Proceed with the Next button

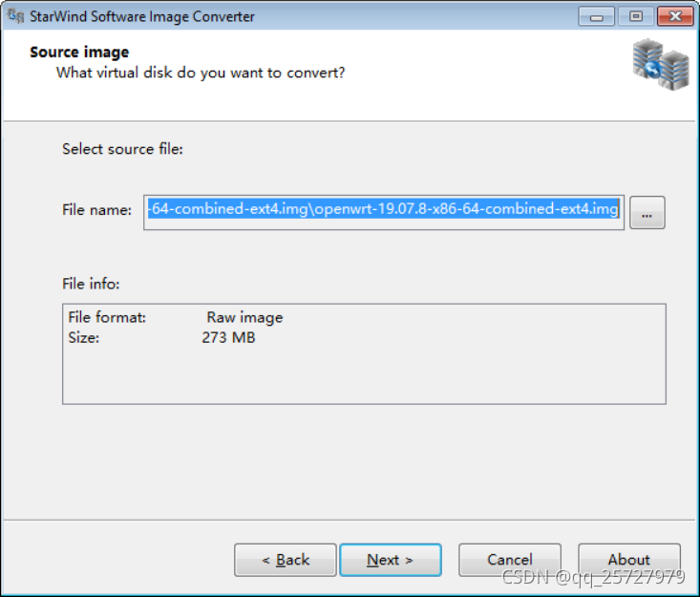(390, 560)
